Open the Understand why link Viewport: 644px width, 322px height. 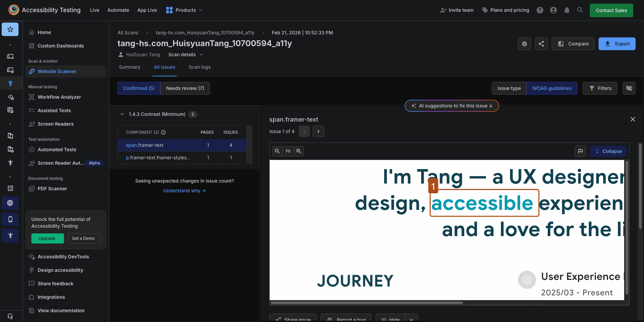coord(184,191)
